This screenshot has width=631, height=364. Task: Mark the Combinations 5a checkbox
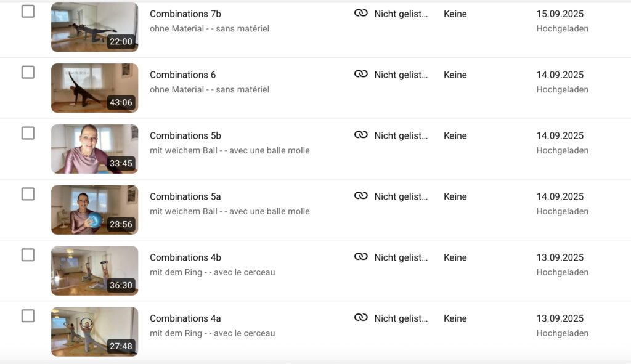point(28,194)
